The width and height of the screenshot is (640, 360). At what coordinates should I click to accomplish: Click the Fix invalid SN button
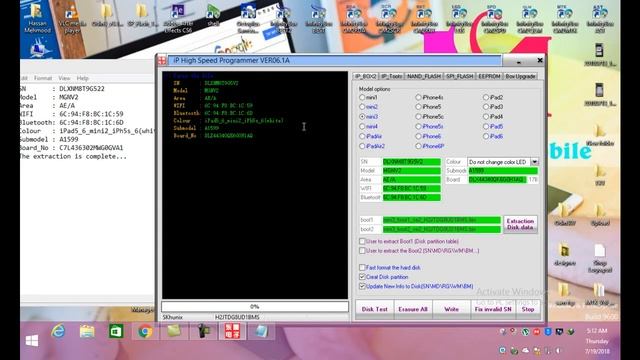[x=493, y=309]
